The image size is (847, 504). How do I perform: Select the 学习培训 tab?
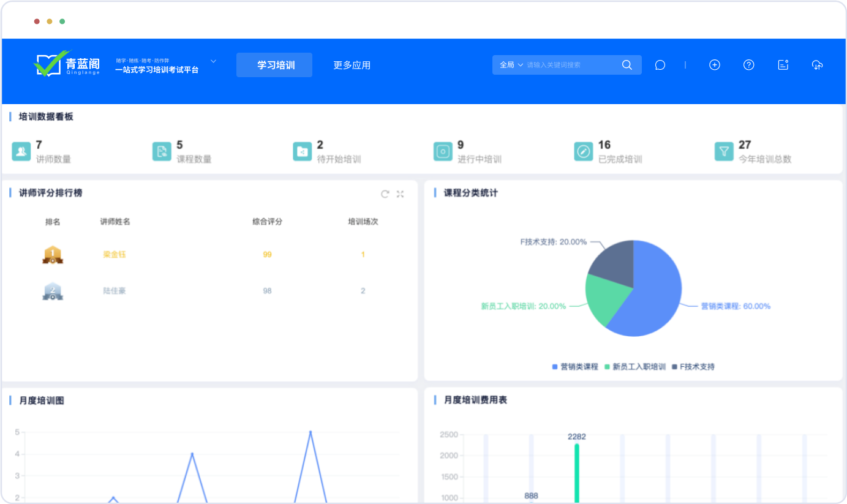pyautogui.click(x=274, y=65)
